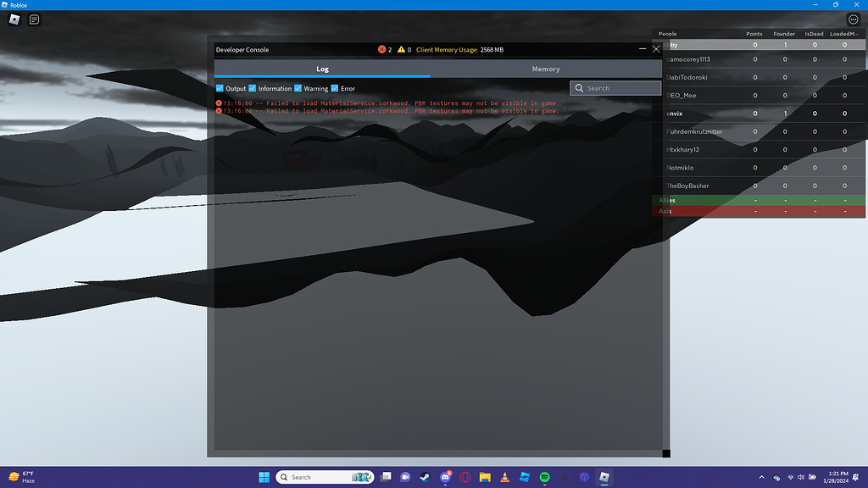Image resolution: width=868 pixels, height=488 pixels.
Task: Expand hidden icons in the system tray
Action: (762, 477)
